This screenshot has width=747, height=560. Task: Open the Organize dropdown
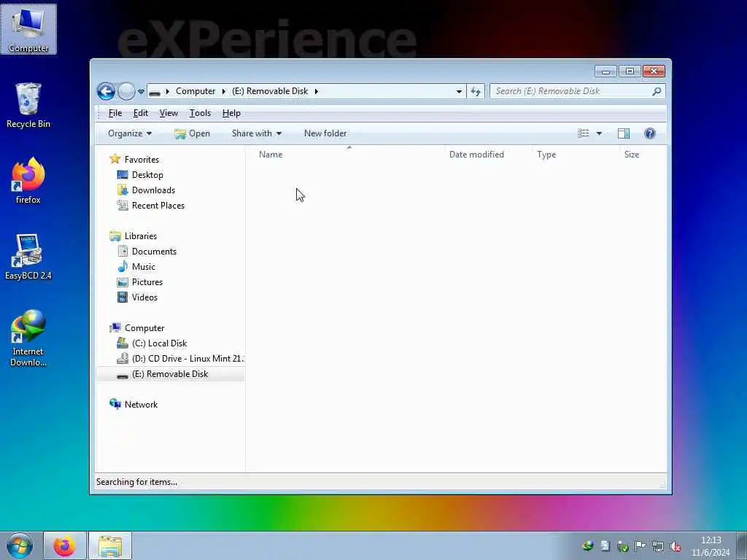130,133
